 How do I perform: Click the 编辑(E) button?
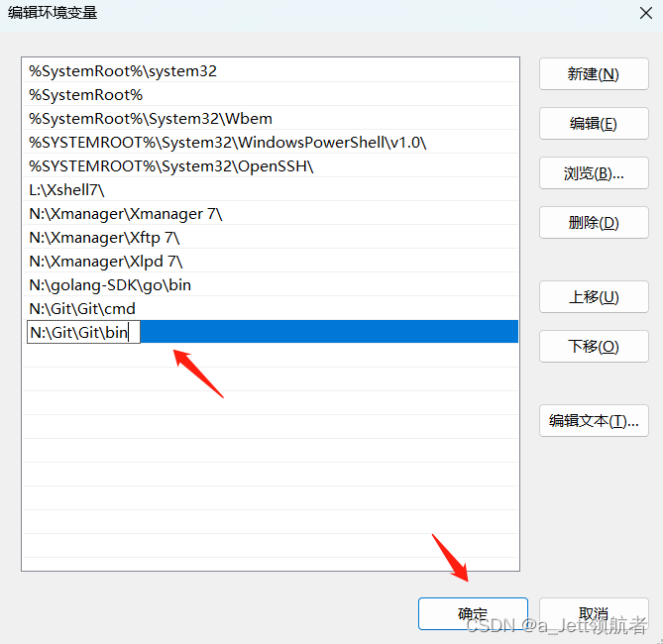[594, 124]
